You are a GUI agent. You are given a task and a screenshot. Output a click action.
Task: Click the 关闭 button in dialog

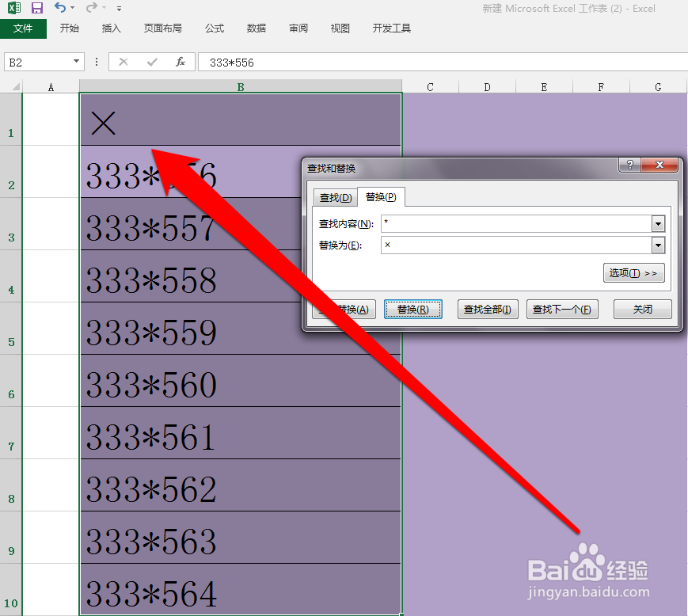(x=642, y=310)
